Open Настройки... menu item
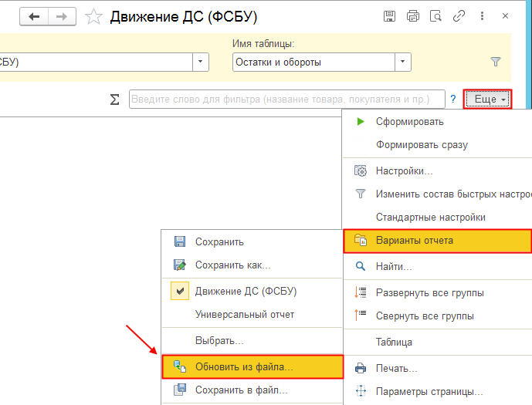Screen dimensions: 532x405 pos(437,170)
